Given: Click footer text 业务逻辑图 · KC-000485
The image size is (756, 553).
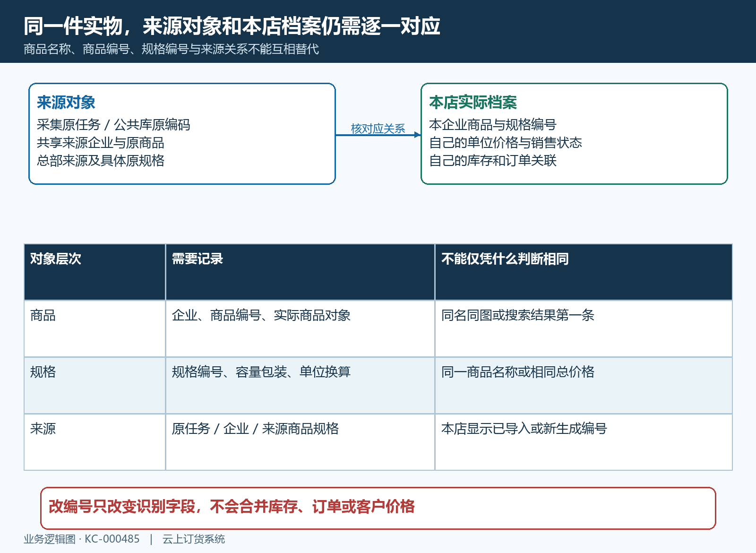Looking at the screenshot, I should (x=82, y=539).
